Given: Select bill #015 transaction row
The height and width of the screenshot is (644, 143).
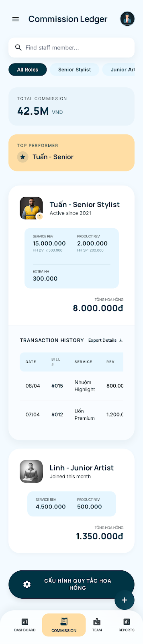Looking at the screenshot, I should [x=71, y=386].
